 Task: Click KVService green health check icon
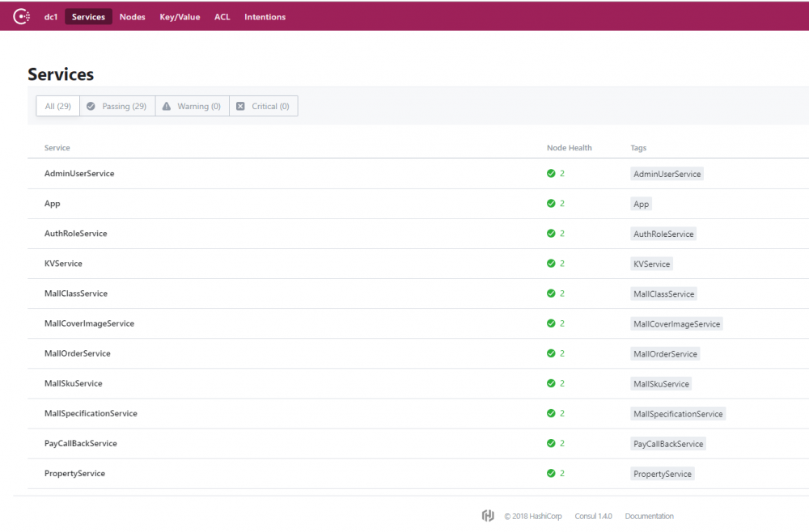point(551,263)
